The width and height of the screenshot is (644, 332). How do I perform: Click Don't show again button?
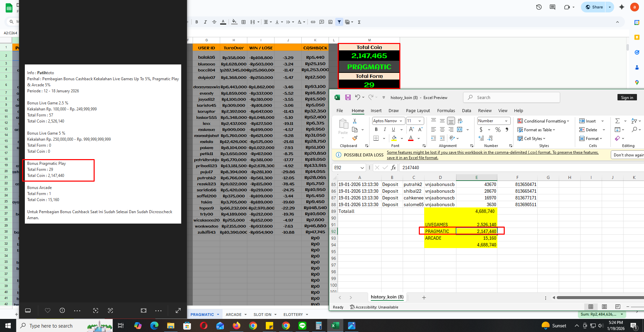click(628, 155)
